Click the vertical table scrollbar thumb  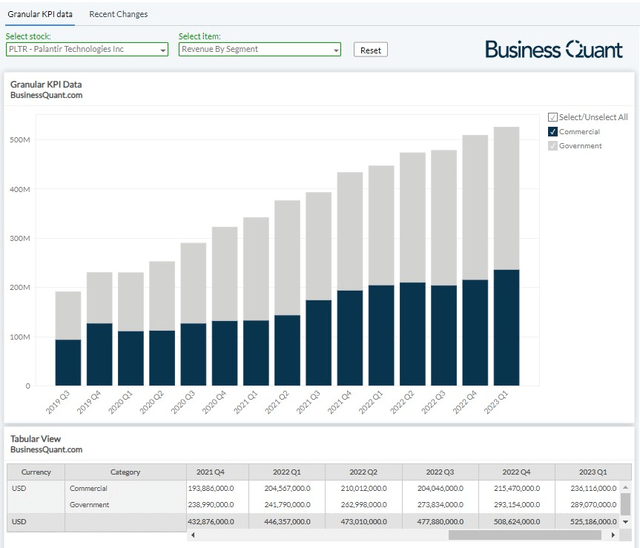(625, 504)
